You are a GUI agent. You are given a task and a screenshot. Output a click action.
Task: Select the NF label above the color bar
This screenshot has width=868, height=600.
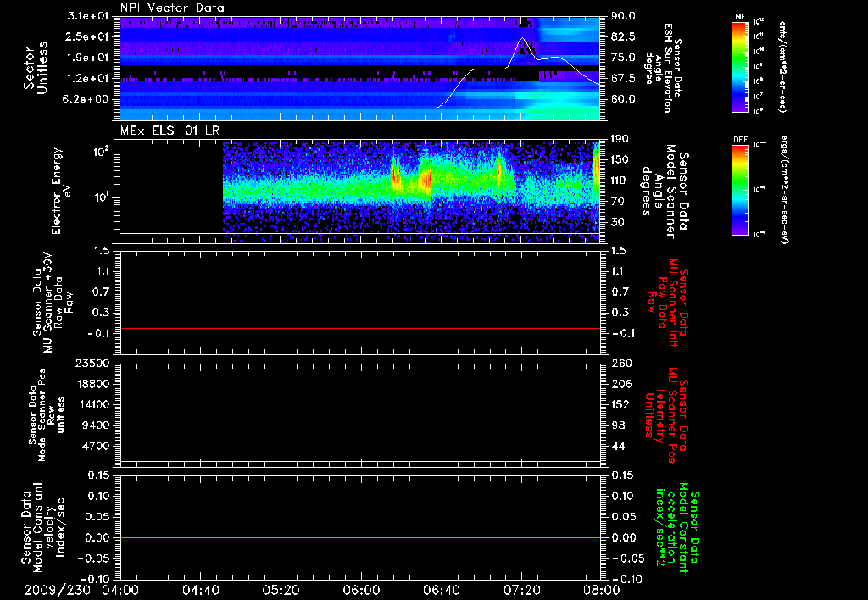coord(740,17)
